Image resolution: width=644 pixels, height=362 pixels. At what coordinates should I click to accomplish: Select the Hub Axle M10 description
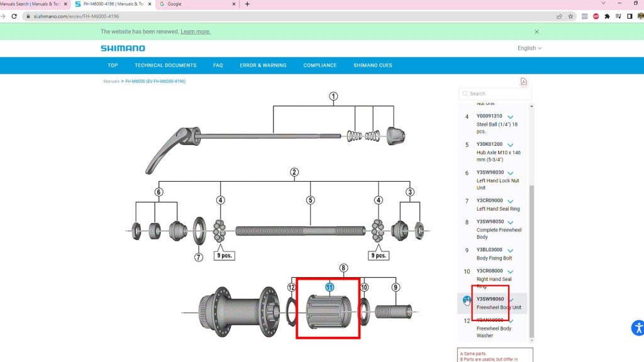(499, 156)
